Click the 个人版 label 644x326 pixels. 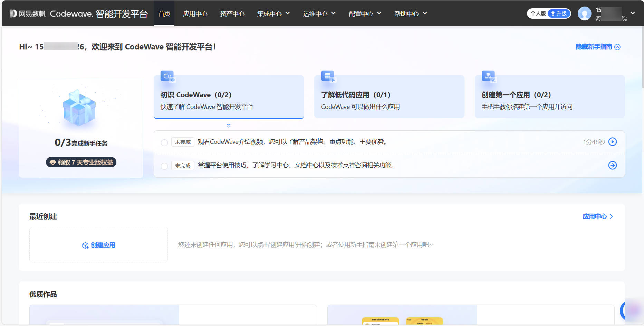coord(538,13)
